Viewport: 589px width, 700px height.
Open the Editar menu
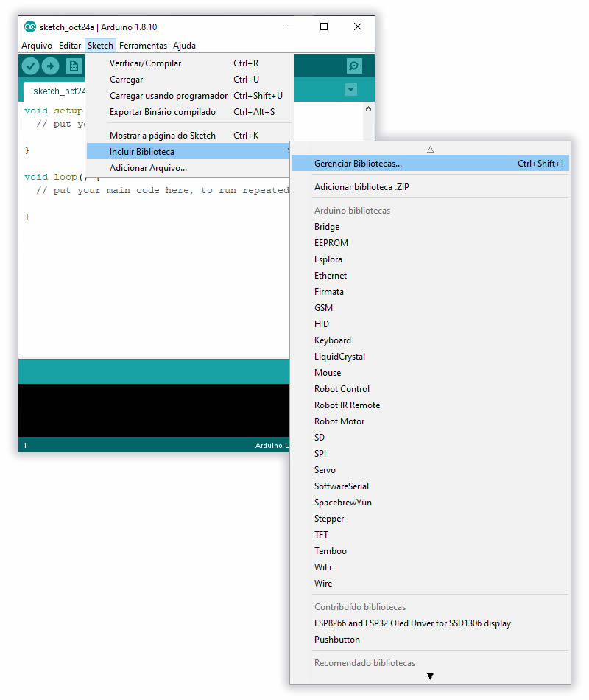(x=70, y=46)
